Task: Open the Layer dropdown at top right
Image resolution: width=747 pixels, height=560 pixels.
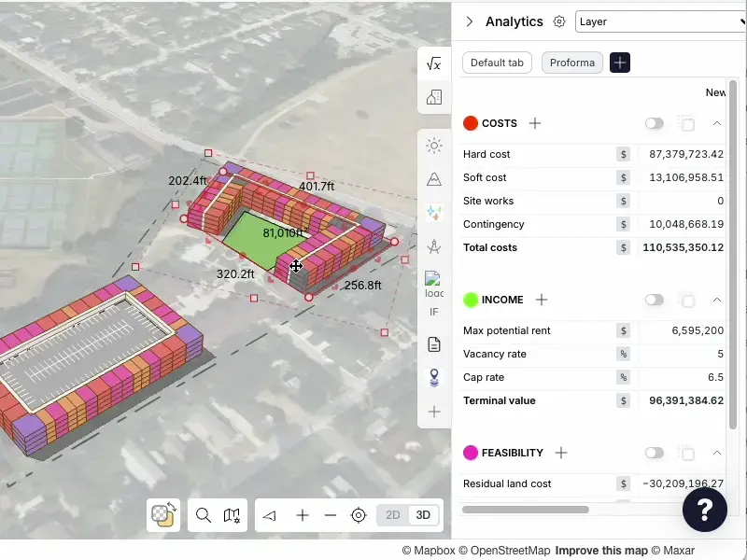Action: (x=659, y=21)
